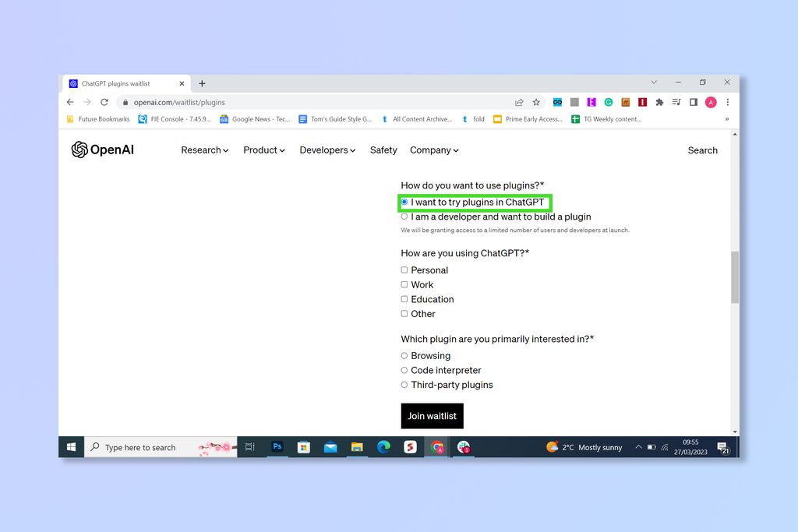Open Microsoft Edge from the taskbar
The height and width of the screenshot is (532, 798).
[383, 447]
